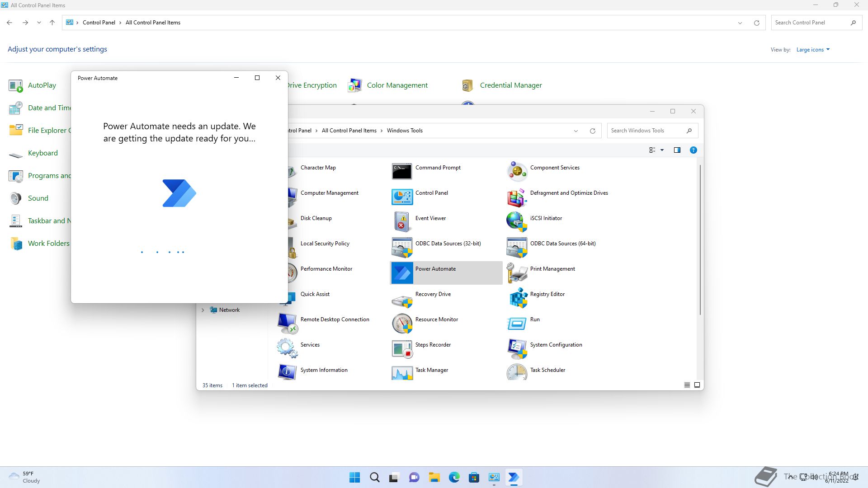Refresh the Control Panel window
Screen dimensions: 868x488
coord(756,23)
